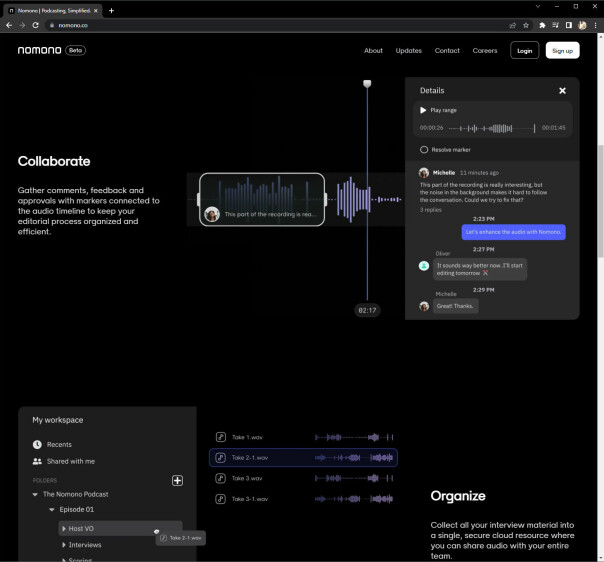The width and height of the screenshot is (604, 562).
Task: Select the highlighted Take 2-1.wav row name
Action: pos(250,458)
